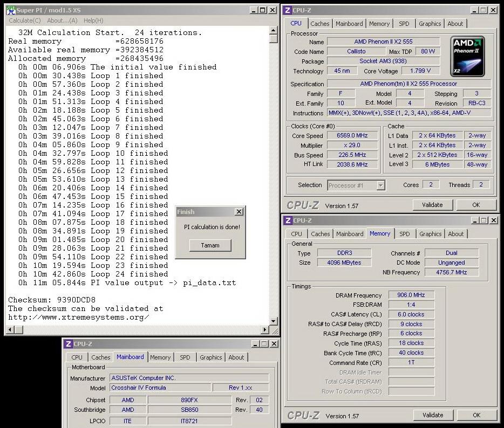Click the Z icon in the CPU-Z Mainboard window
This screenshot has width=504, height=428.
pyautogui.click(x=68, y=344)
